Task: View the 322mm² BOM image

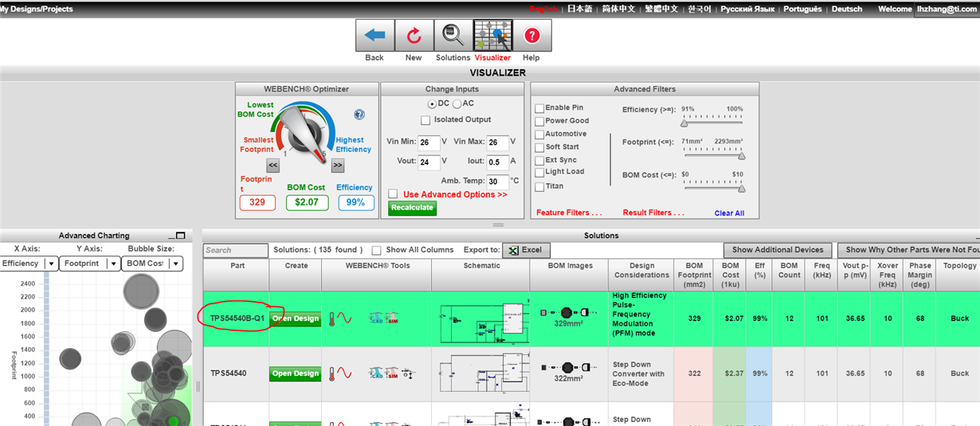Action: point(568,371)
